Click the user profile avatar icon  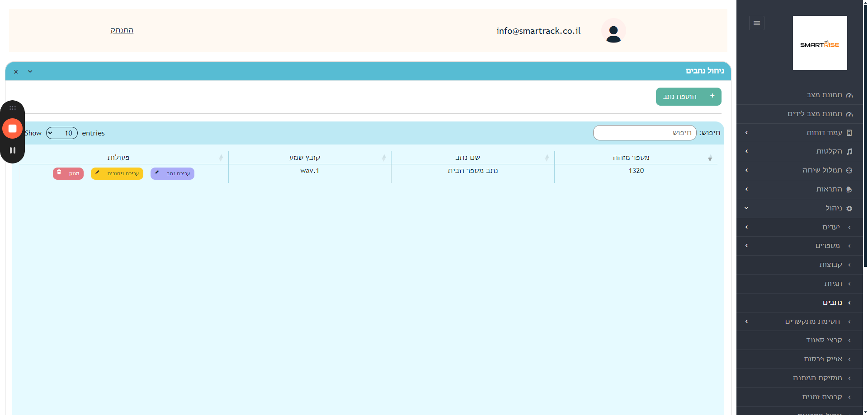tap(613, 31)
